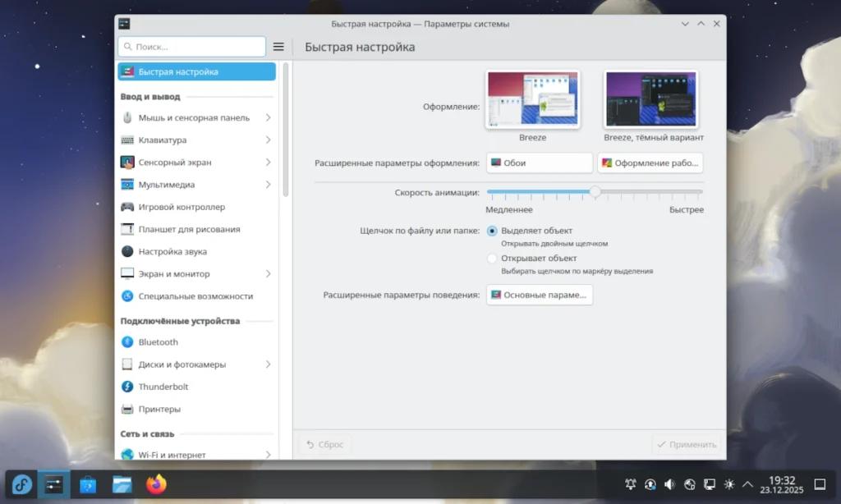Click the Оформление рабо... button
The width and height of the screenshot is (841, 504).
point(650,163)
